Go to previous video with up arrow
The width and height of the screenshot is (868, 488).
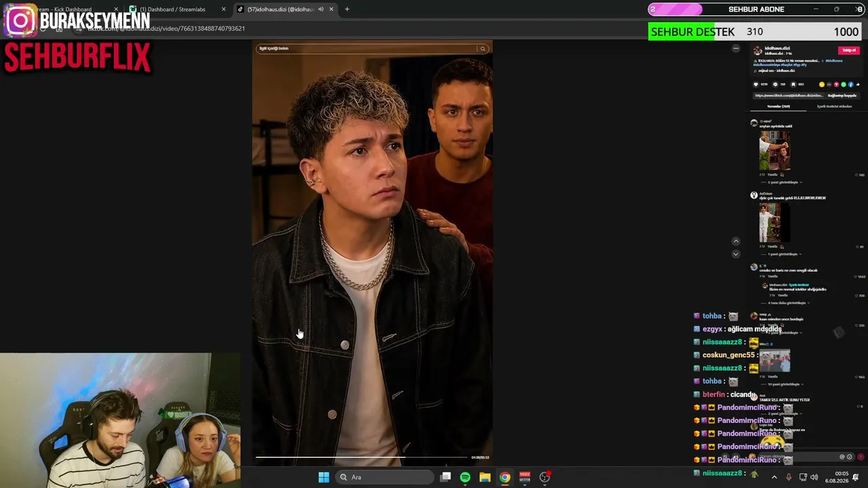pos(736,241)
